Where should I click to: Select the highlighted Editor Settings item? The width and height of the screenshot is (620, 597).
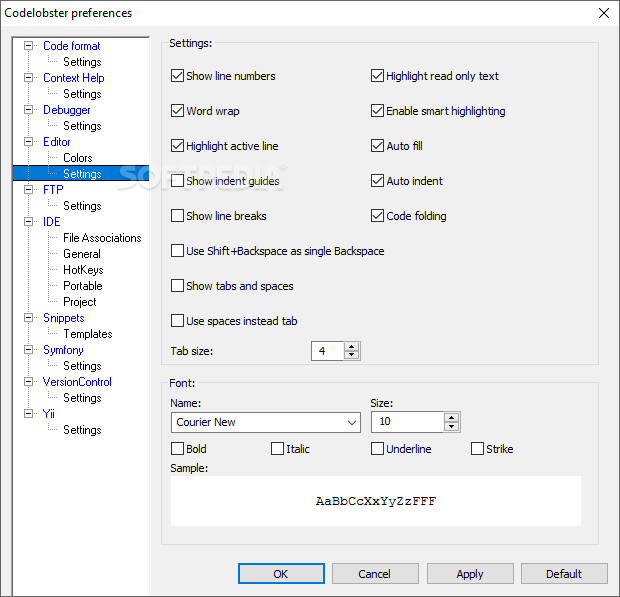82,174
